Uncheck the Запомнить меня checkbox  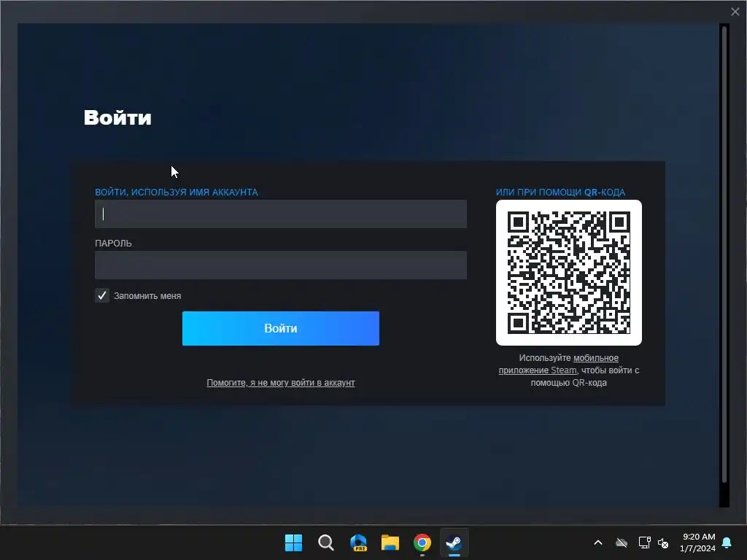pyautogui.click(x=102, y=296)
